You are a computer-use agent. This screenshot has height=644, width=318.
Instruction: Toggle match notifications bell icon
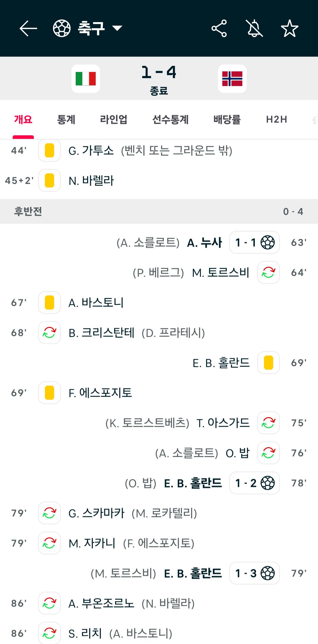254,28
